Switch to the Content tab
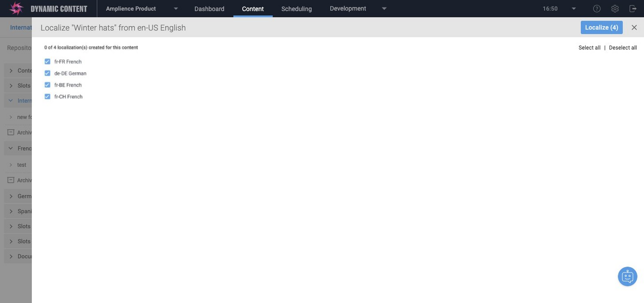Viewport: 644px width, 303px height. [253, 9]
